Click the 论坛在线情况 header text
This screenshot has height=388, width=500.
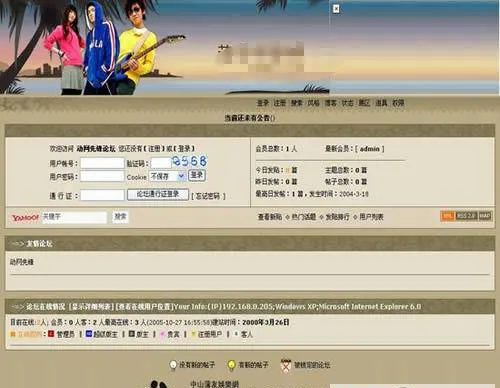point(46,307)
